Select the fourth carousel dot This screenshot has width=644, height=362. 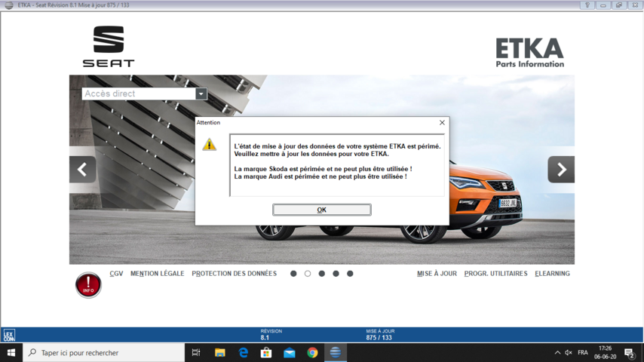[336, 274]
